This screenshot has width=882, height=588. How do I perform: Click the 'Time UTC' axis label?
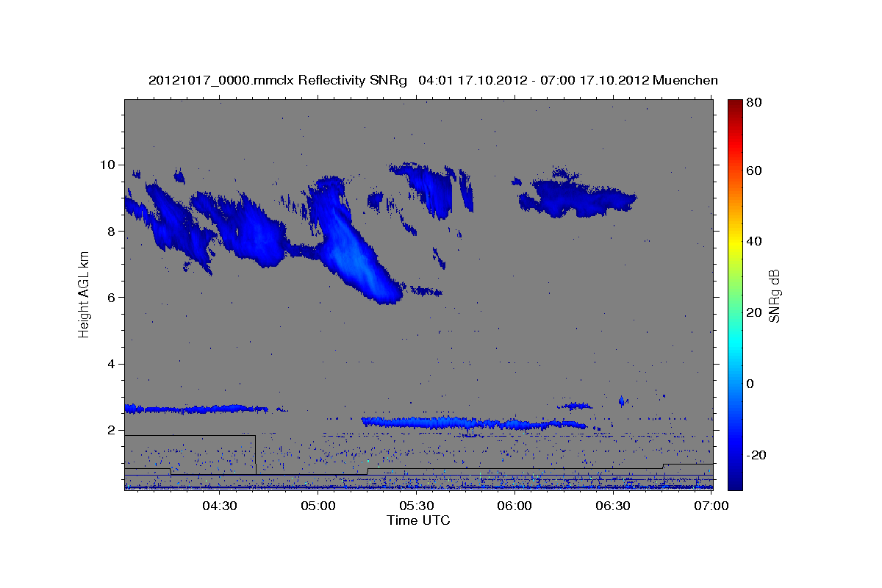pos(418,520)
